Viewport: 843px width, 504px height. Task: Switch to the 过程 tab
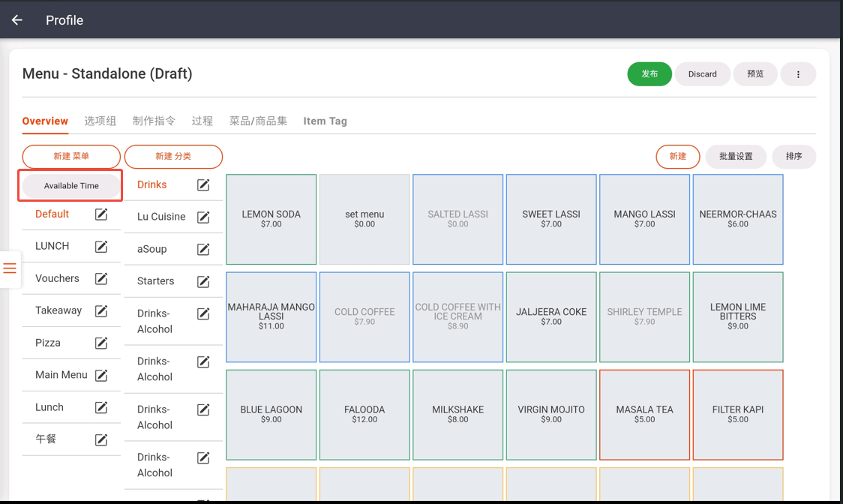(202, 121)
